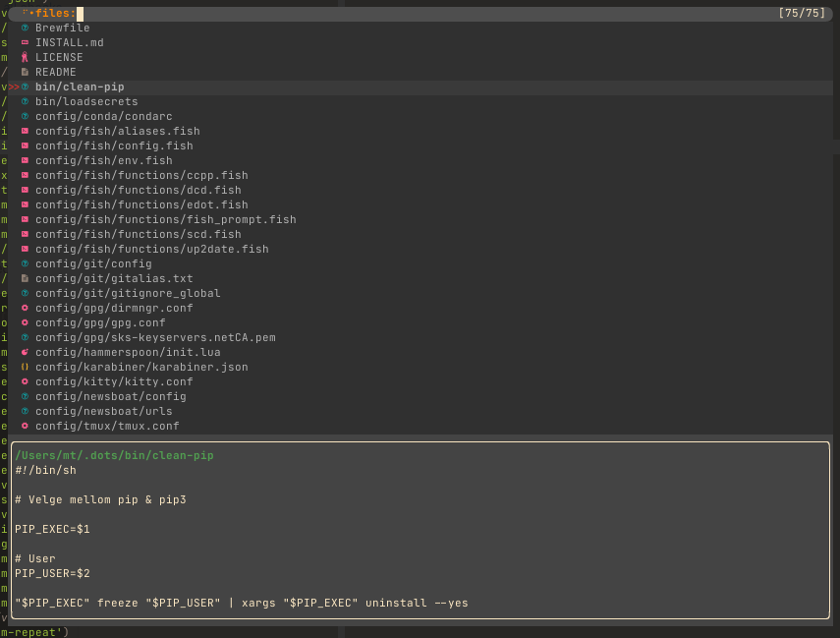Click the fish icon beside edot.fish
This screenshot has width=840, height=638.
click(x=25, y=204)
